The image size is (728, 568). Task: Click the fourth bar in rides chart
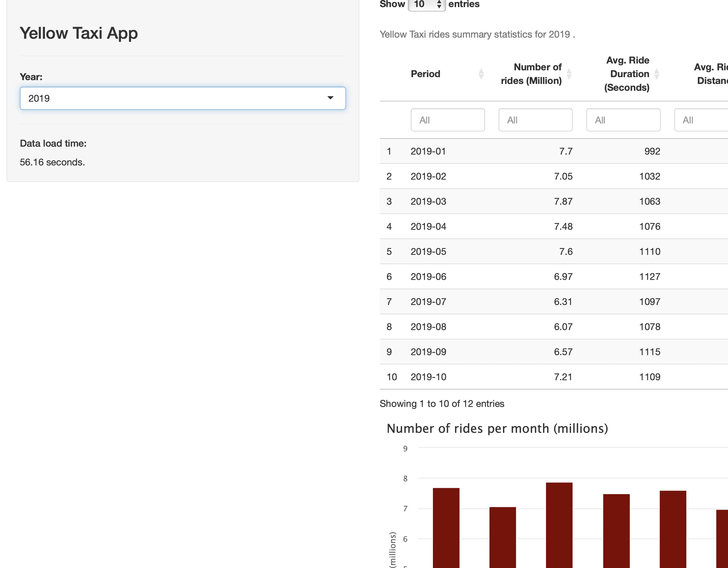[x=616, y=531]
